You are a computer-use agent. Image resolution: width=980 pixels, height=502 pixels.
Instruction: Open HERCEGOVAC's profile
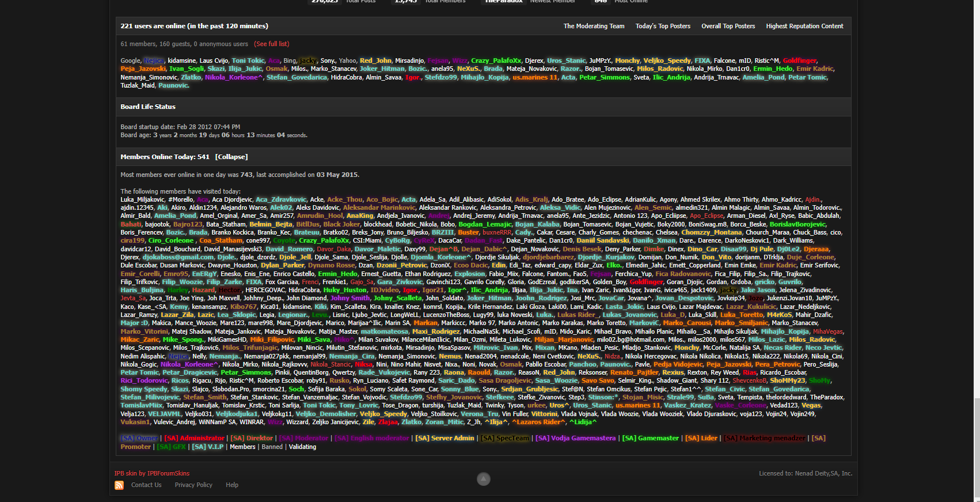point(264,290)
